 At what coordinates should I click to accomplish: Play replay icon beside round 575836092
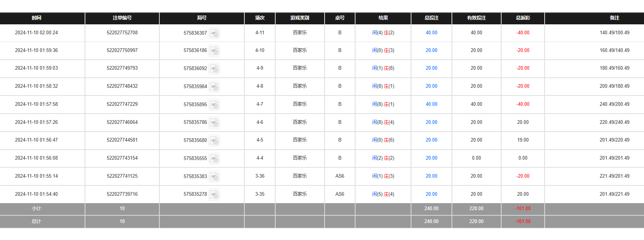214,69
